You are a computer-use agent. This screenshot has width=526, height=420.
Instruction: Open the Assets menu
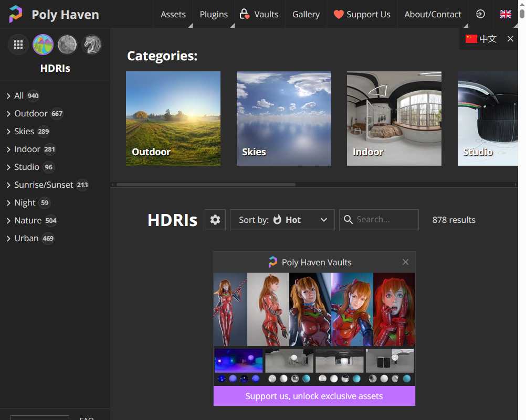pyautogui.click(x=173, y=14)
